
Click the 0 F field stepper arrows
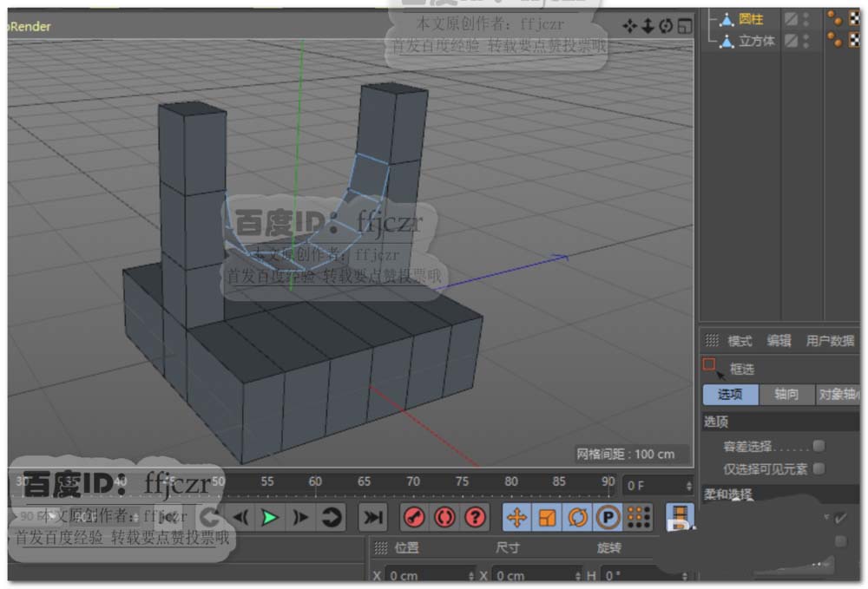(x=689, y=486)
